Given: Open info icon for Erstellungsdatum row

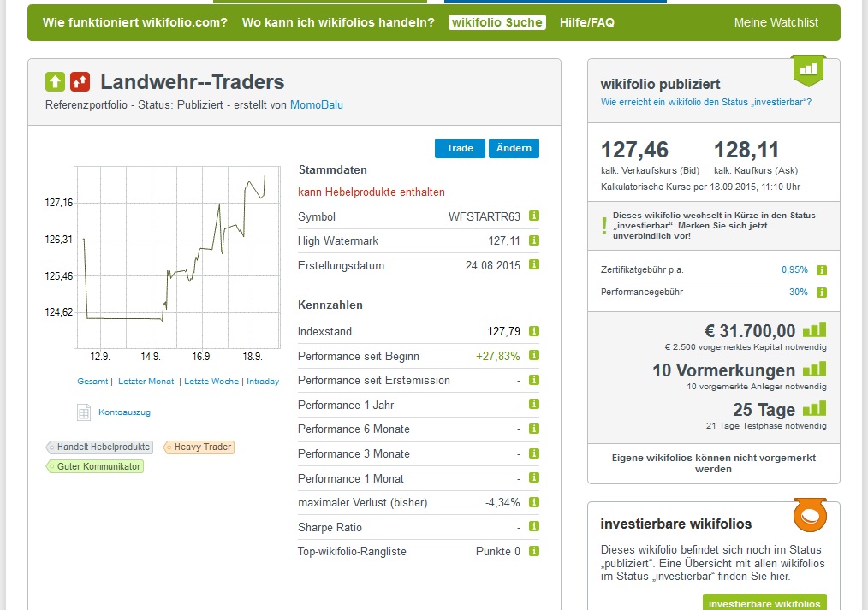Looking at the screenshot, I should coord(533,264).
